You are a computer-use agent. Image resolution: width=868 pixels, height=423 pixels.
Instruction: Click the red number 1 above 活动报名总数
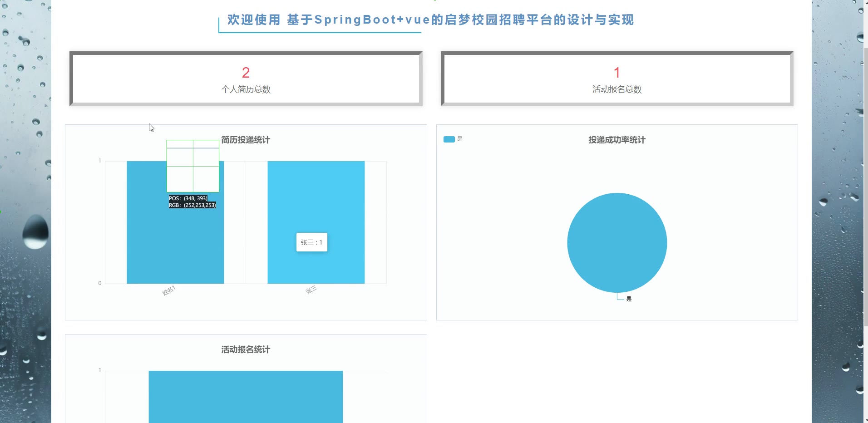[617, 73]
